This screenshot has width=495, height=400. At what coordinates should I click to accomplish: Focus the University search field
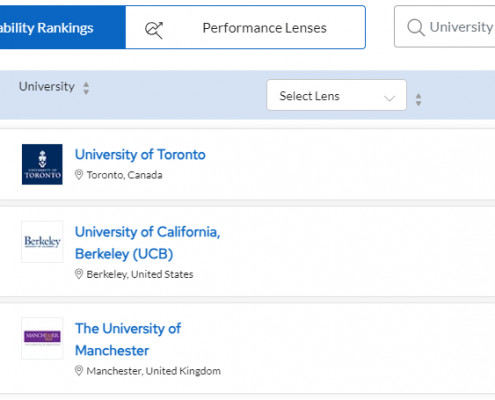(x=445, y=27)
